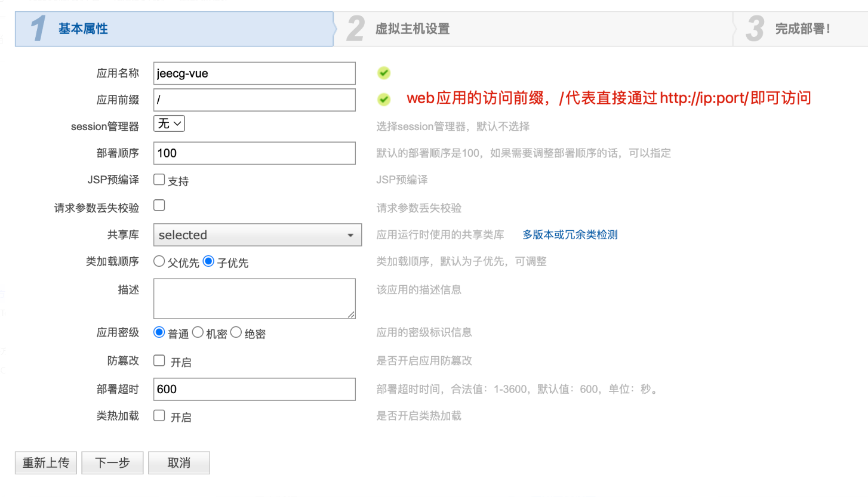Open the session管理器 dropdown
Image resolution: width=868 pixels, height=497 pixels.
pos(170,124)
